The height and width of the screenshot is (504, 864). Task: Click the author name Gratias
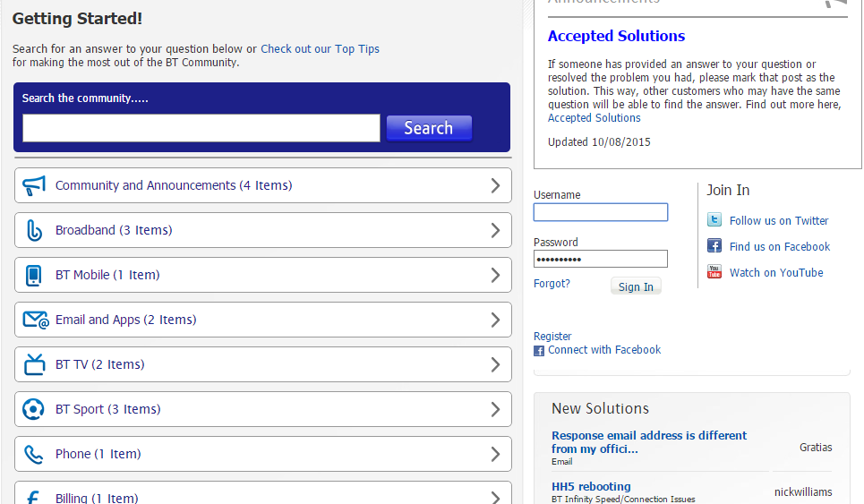[816, 448]
